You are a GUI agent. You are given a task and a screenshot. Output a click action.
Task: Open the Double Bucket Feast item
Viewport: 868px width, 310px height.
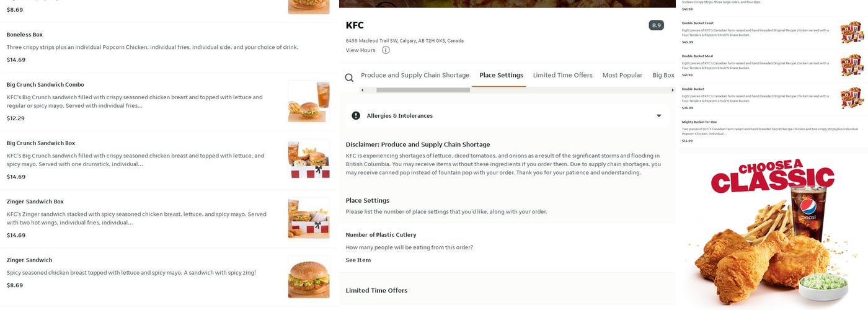697,24
